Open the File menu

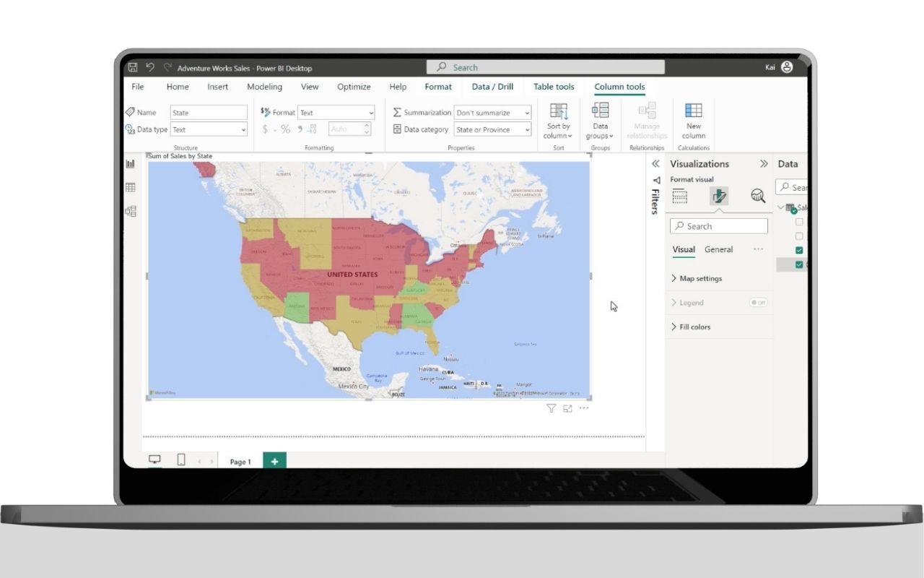pyautogui.click(x=137, y=87)
